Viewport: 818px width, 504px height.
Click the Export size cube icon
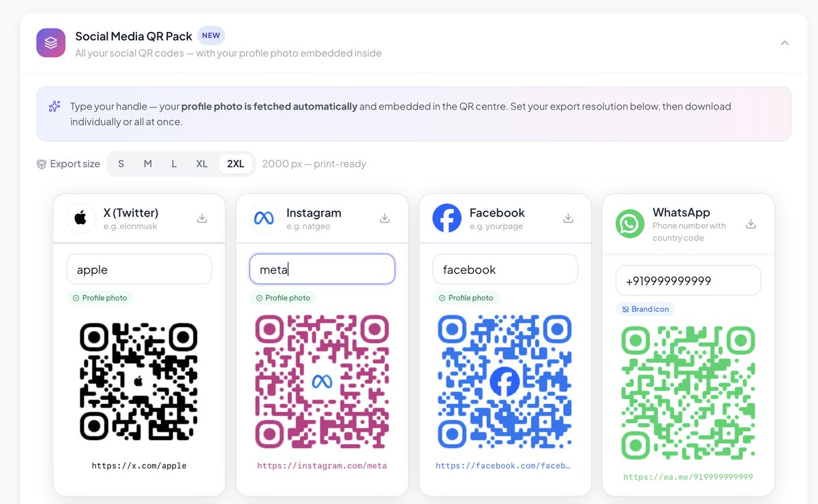(x=42, y=164)
